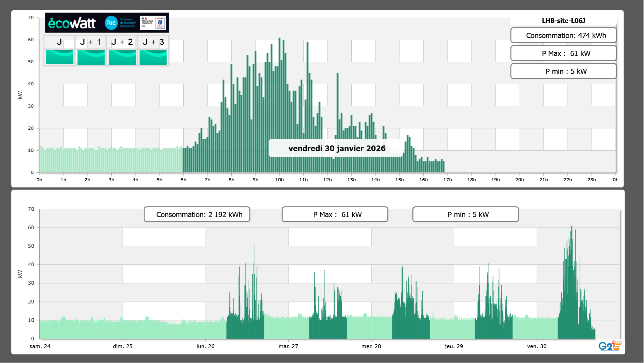Select the J + 3 day label

point(153,42)
